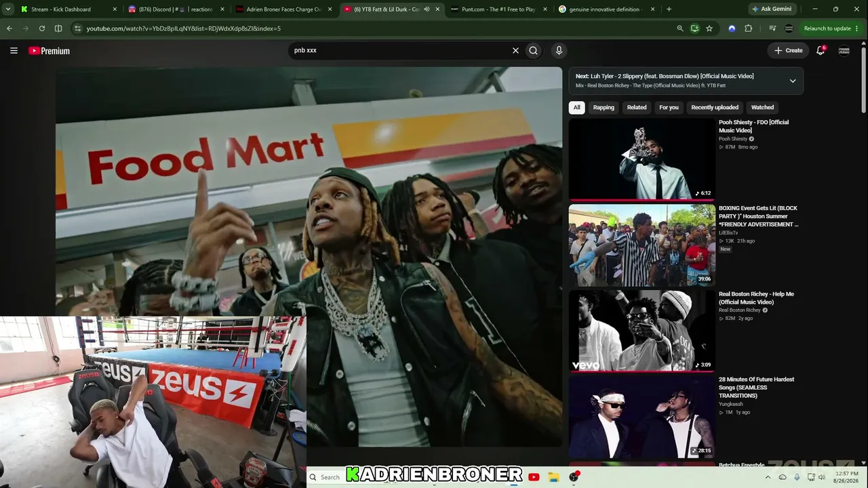This screenshot has height=488, width=868.
Task: Open Pooh Shiesty FDO video thumbnail
Action: tap(642, 159)
